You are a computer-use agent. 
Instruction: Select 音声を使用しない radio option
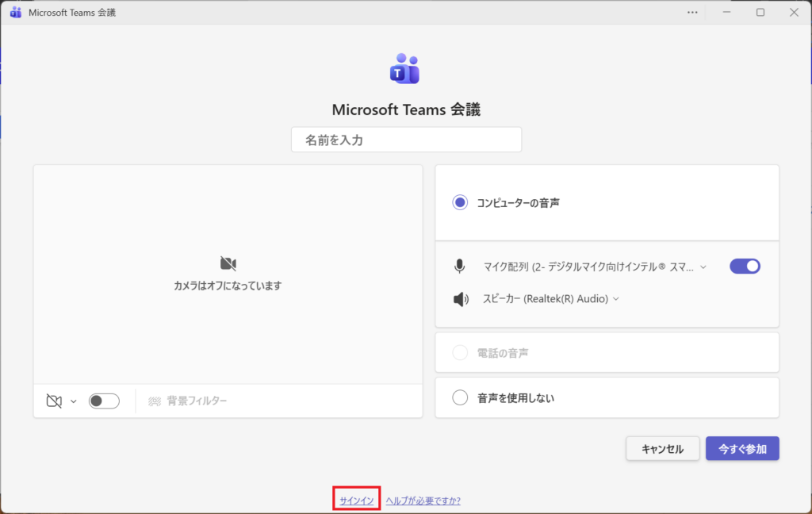[x=460, y=398]
